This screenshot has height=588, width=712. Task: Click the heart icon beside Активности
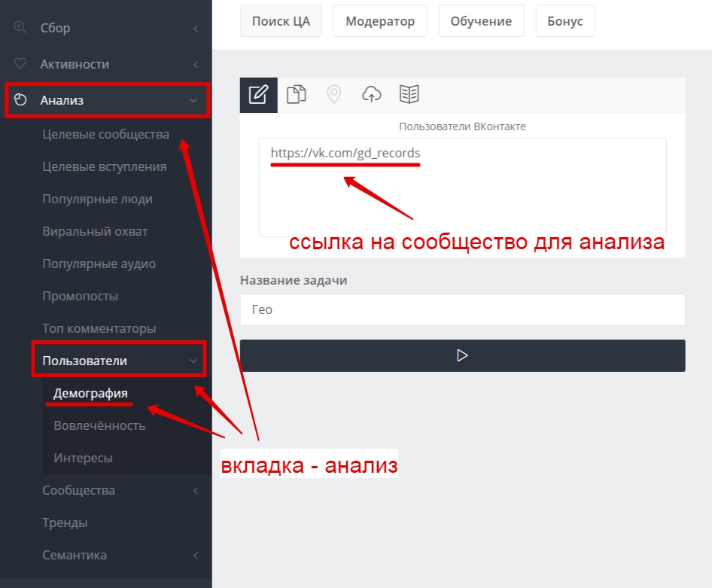(20, 63)
